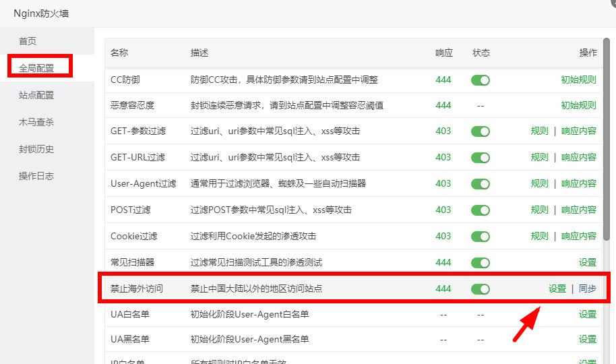Click the 403 response of POST过滤

click(443, 210)
